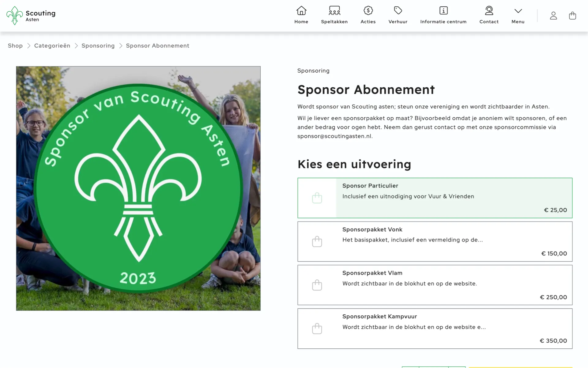588x368 pixels.
Task: Open Sponsoring breadcrumb link
Action: pos(98,46)
